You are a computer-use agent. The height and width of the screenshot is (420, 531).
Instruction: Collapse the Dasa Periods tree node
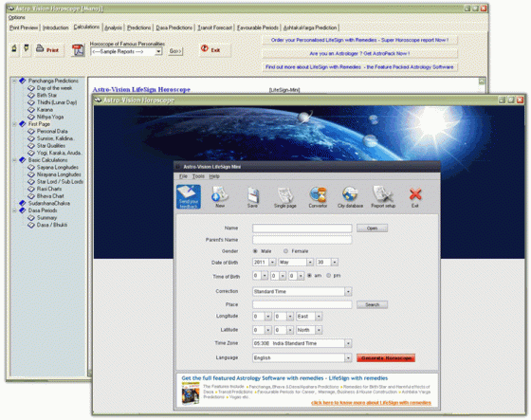coord(14,210)
